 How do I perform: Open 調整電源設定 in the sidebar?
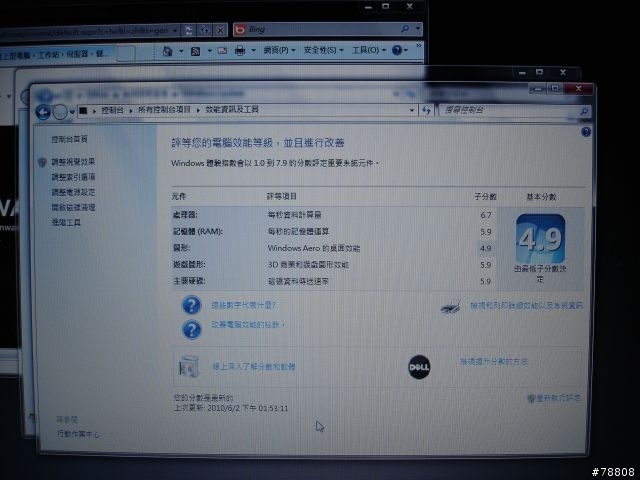73,192
